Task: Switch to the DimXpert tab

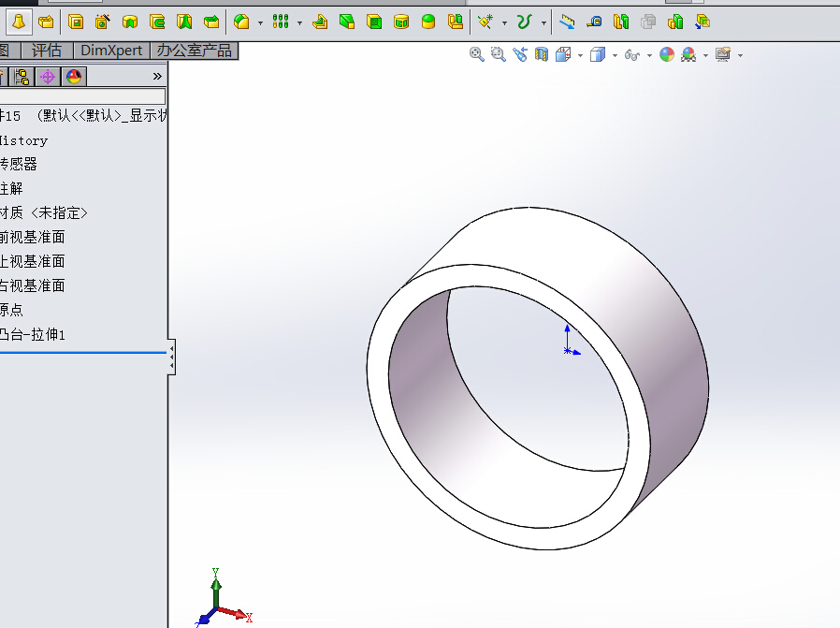Action: (111, 51)
